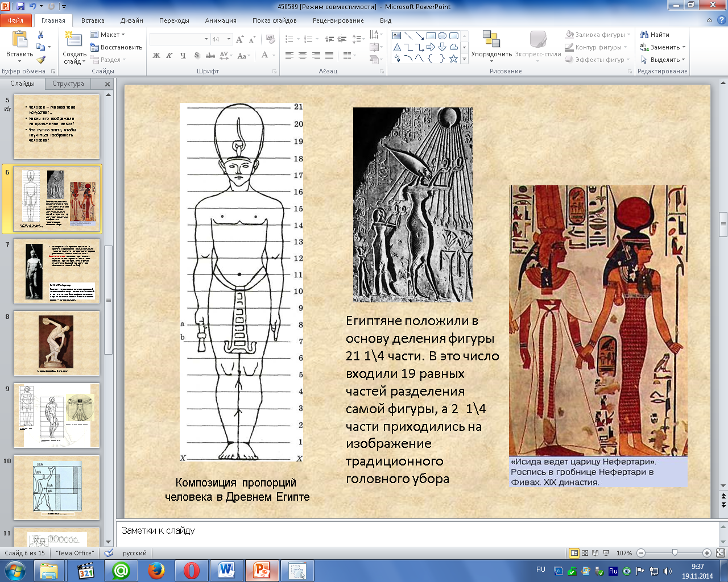This screenshot has width=728, height=582.
Task: Select the text box shape in gallery
Action: pos(397,36)
